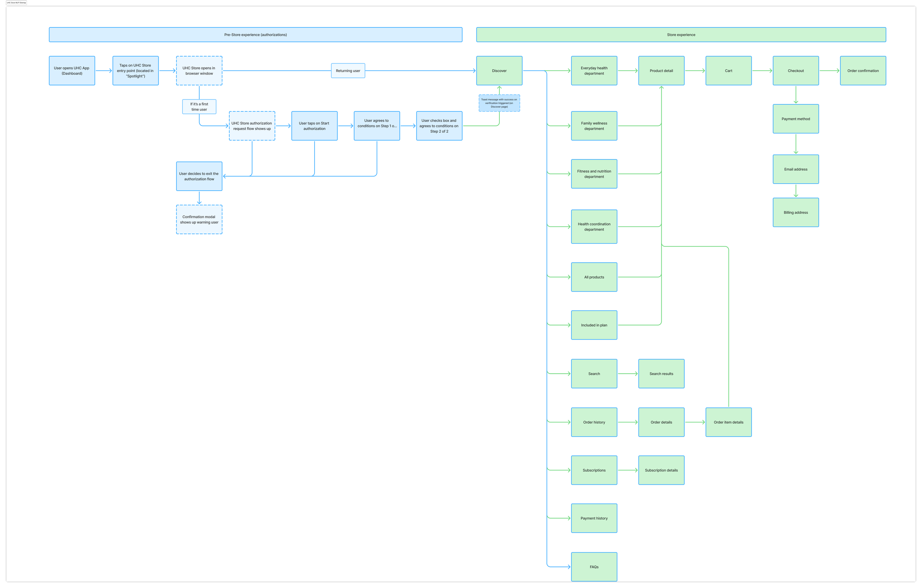Viewport: 922px width, 588px height.
Task: Select the Toast message dashed note
Action: pyautogui.click(x=499, y=103)
